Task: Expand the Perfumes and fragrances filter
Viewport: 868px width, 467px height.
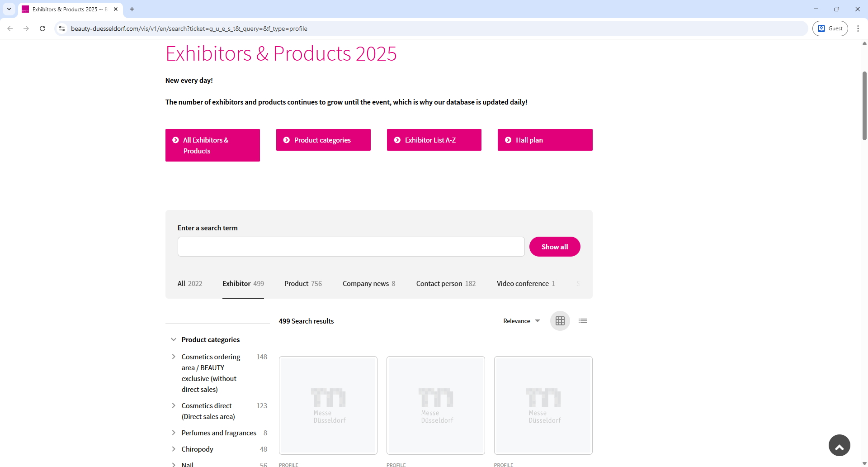Action: coord(174,433)
